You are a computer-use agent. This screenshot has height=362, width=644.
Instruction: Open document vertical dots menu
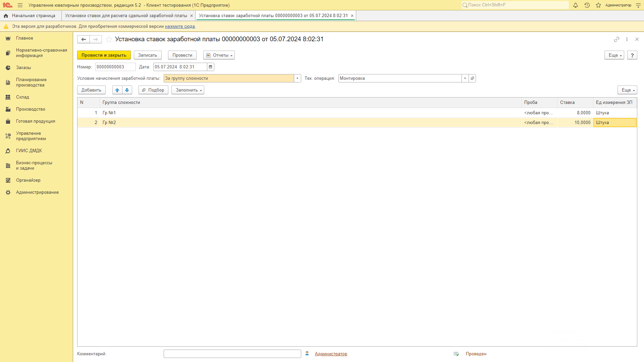[627, 40]
